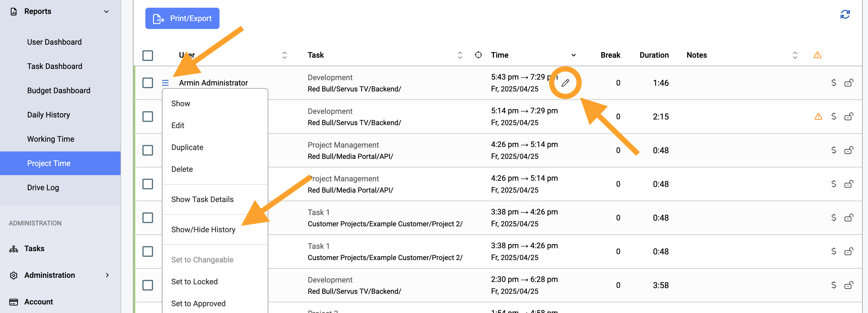The height and width of the screenshot is (313, 868).
Task: Collapse the Reports section chevron
Action: click(x=106, y=12)
